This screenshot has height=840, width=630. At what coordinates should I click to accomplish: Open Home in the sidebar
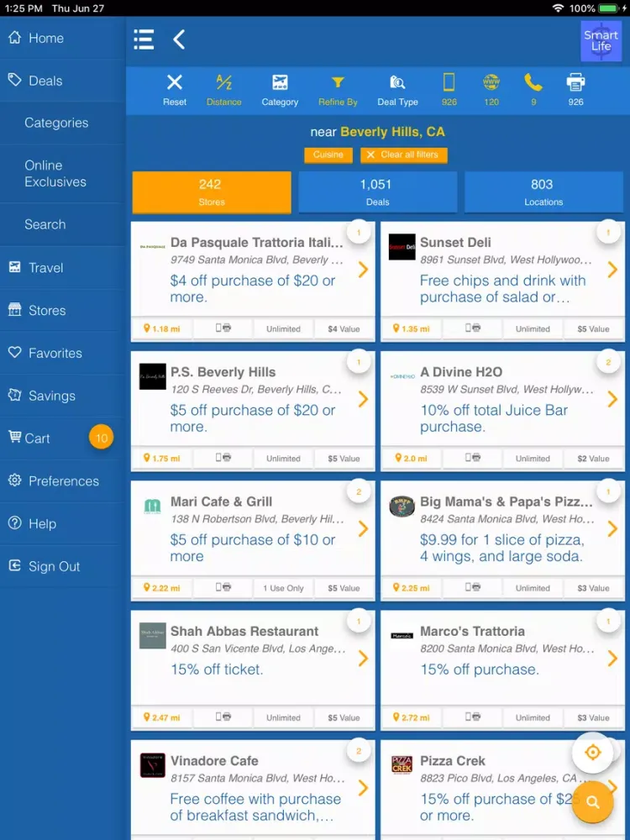pyautogui.click(x=63, y=38)
